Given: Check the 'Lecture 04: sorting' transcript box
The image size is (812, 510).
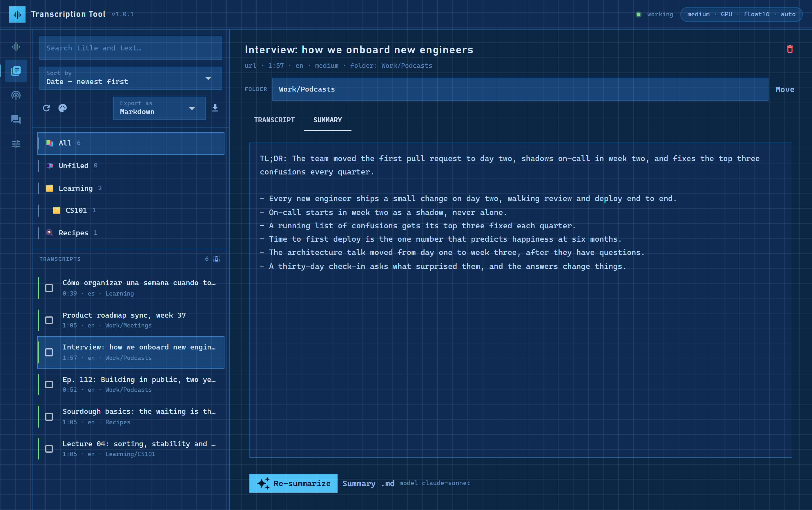Looking at the screenshot, I should [x=49, y=449].
